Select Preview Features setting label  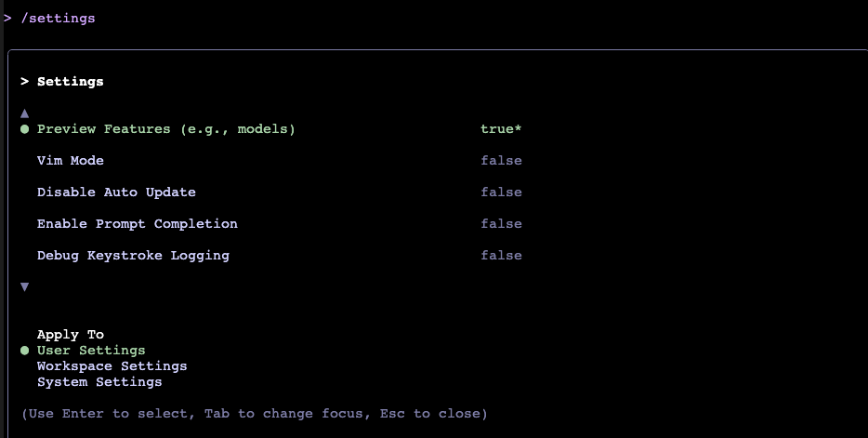click(x=165, y=129)
